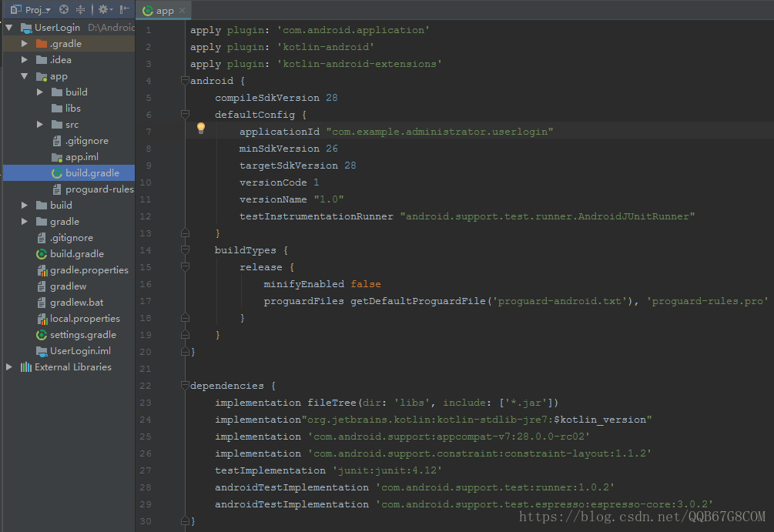774x532 pixels.
Task: Click the espresso-core dependency string
Action: 544,504
